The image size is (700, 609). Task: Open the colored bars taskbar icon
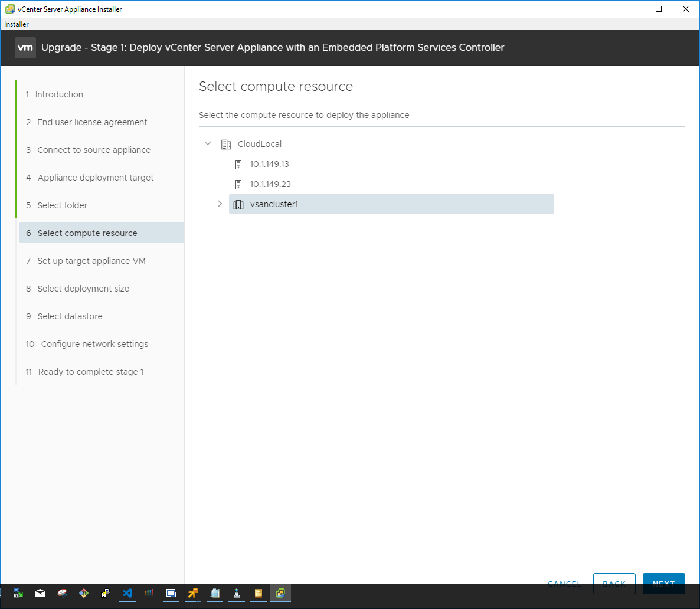click(x=149, y=593)
